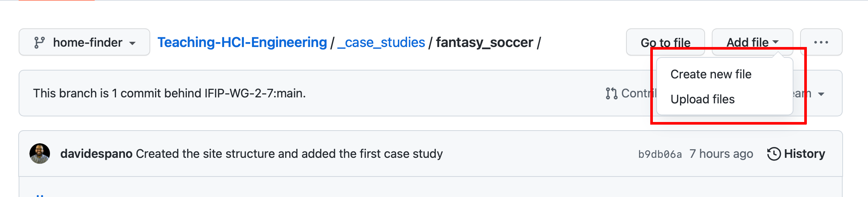This screenshot has width=868, height=197.
Task: Click the branch icon in the home-finder selector
Action: click(40, 43)
